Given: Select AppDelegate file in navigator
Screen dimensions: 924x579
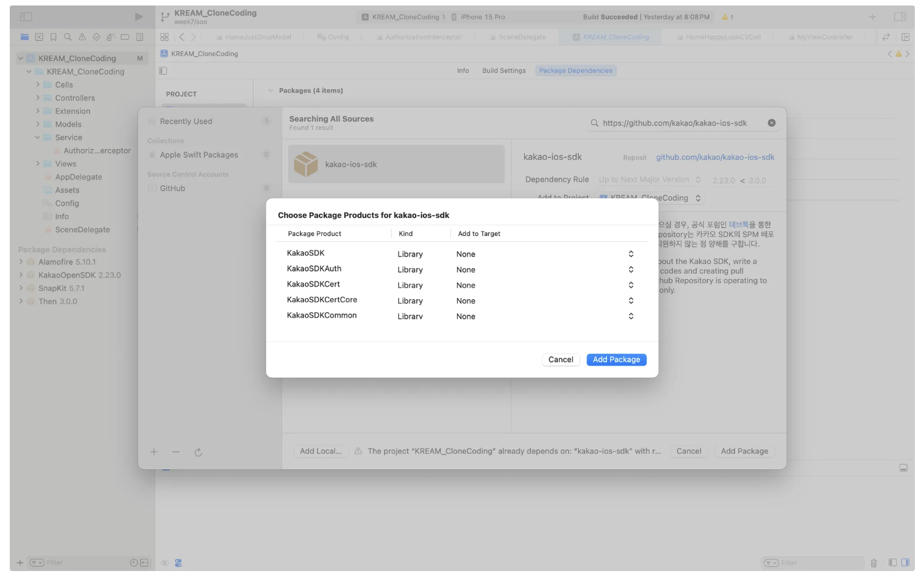Looking at the screenshot, I should (x=78, y=177).
